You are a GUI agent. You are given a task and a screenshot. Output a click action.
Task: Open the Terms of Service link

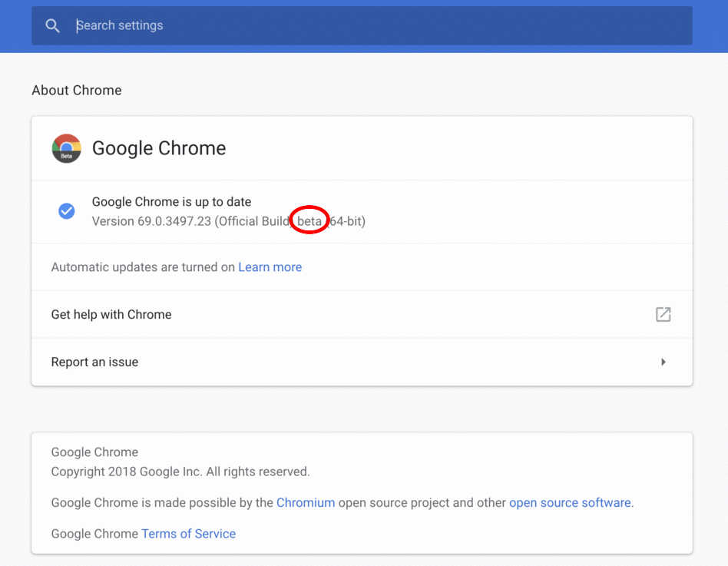[188, 534]
